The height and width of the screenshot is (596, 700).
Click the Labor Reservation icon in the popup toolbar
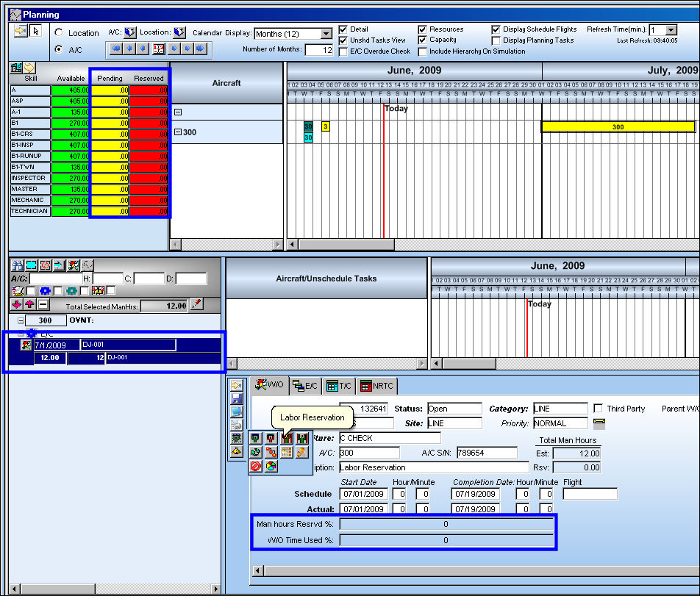tap(287, 438)
